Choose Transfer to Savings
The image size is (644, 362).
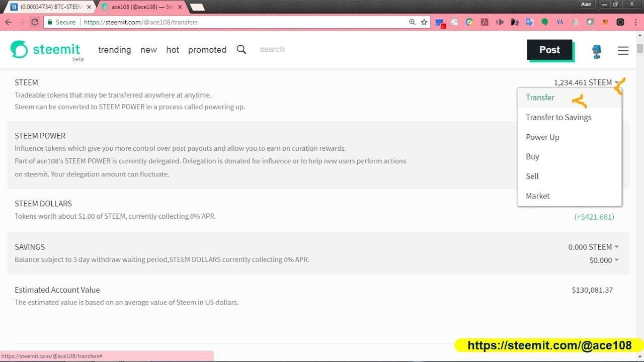[570, 117]
